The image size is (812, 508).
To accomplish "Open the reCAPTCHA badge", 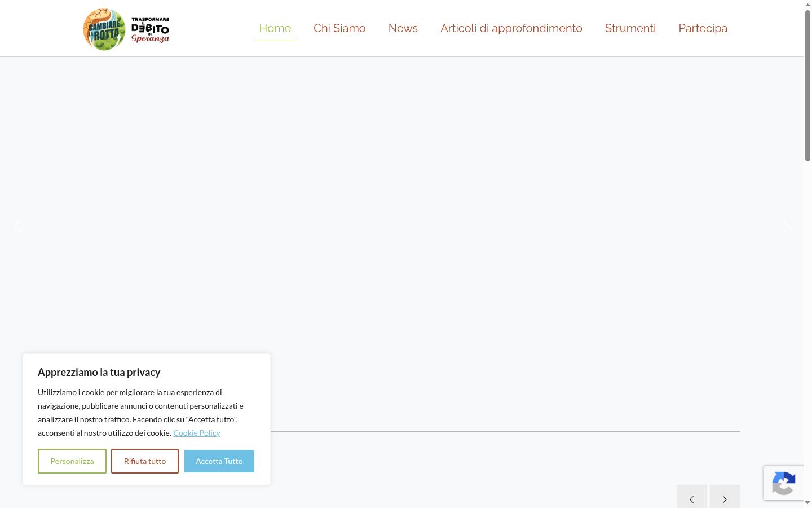I will tap(784, 483).
